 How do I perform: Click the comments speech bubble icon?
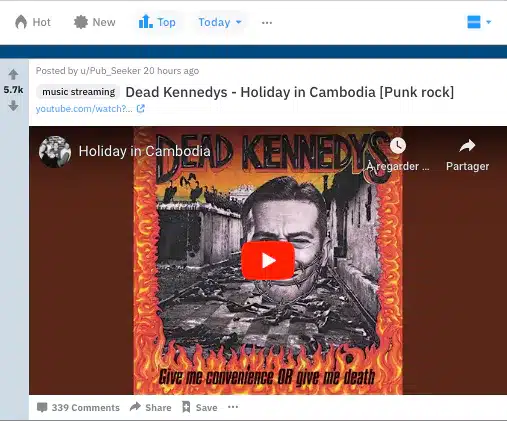[x=42, y=407]
